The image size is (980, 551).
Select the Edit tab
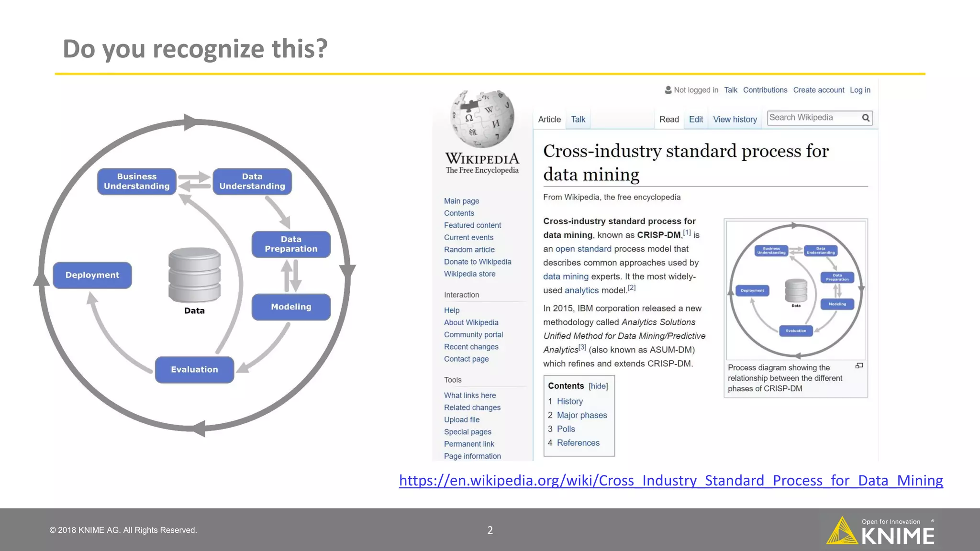click(696, 120)
